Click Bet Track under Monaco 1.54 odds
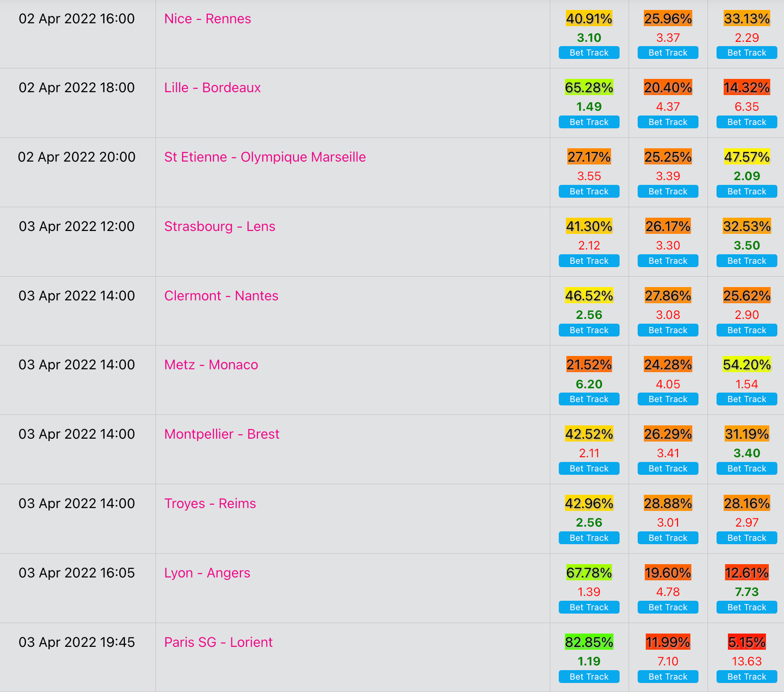 point(747,399)
